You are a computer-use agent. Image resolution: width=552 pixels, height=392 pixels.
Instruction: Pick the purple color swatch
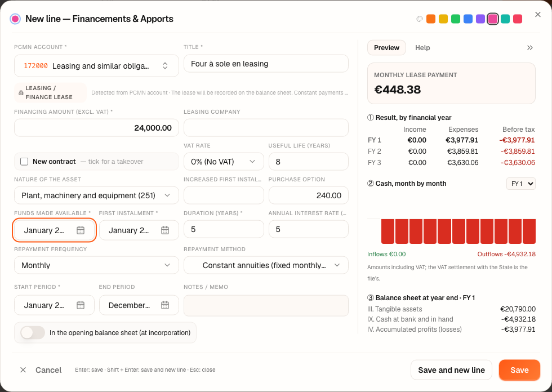point(480,19)
